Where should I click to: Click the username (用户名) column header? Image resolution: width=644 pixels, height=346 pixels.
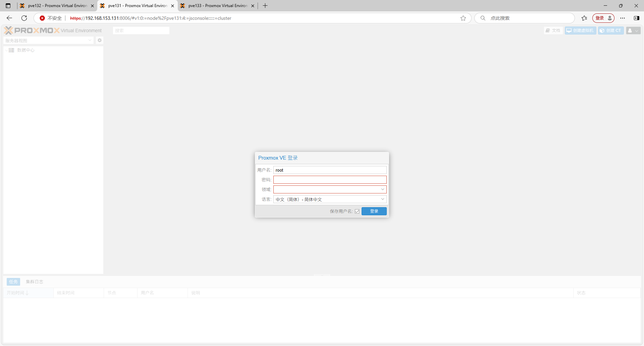162,293
